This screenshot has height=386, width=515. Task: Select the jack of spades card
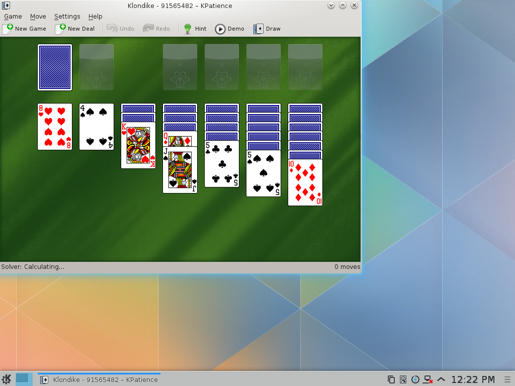tap(180, 170)
